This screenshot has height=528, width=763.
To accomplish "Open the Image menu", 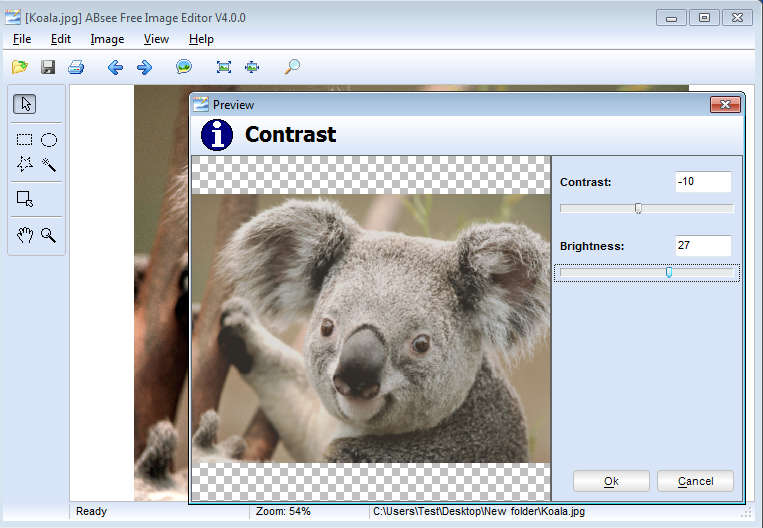I will tap(107, 39).
